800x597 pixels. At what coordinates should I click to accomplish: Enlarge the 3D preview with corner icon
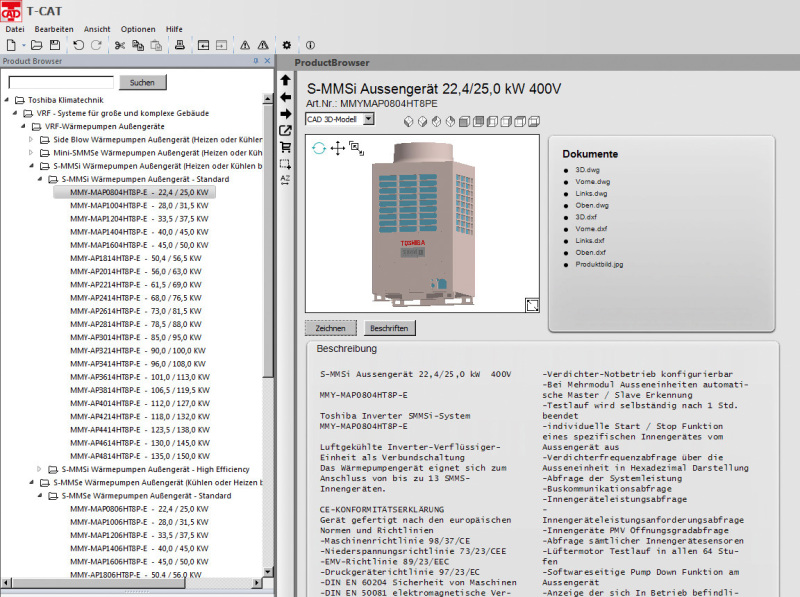coord(532,305)
